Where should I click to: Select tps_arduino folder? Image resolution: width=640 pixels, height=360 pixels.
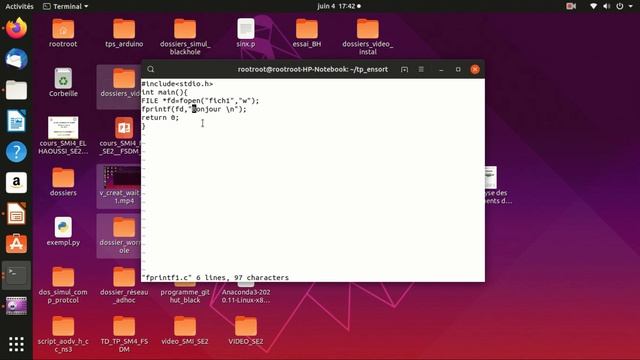click(124, 33)
